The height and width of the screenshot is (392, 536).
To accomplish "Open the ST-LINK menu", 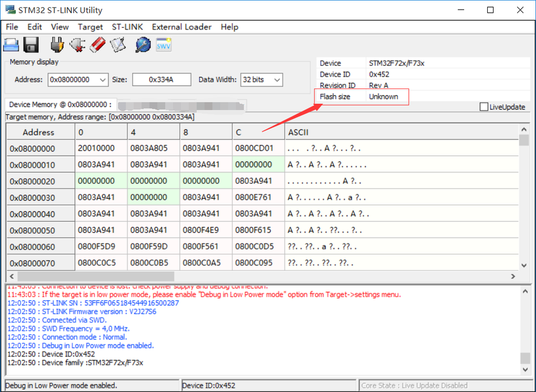I will pyautogui.click(x=127, y=27).
